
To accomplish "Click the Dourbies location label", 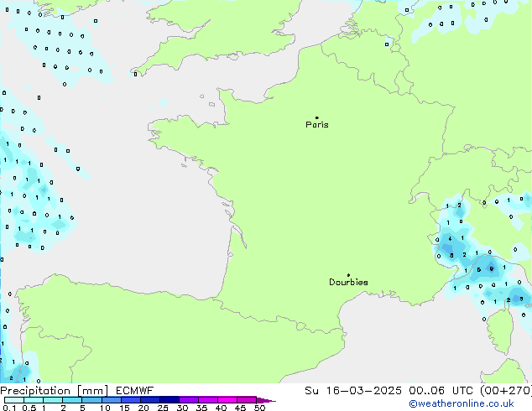I will coord(348,282).
